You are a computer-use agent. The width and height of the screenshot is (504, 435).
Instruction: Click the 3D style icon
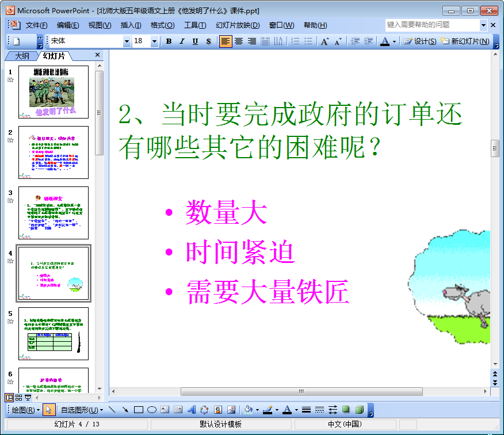click(359, 410)
